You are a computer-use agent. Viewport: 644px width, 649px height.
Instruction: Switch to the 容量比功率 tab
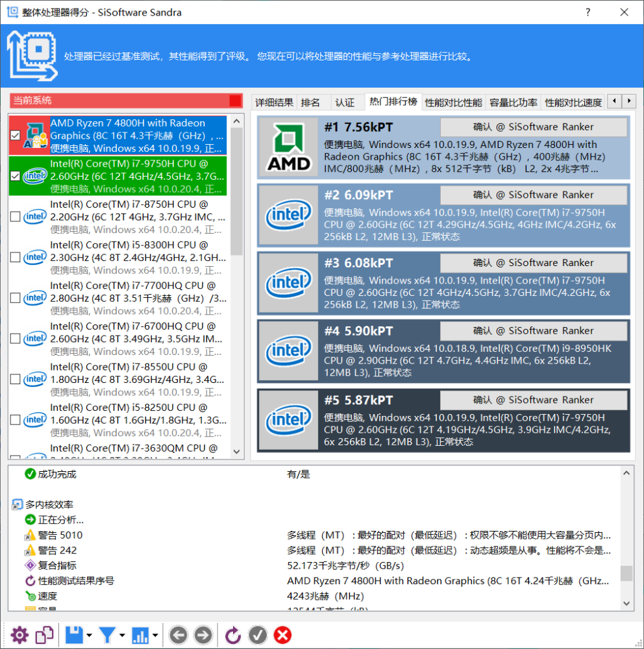(x=513, y=103)
